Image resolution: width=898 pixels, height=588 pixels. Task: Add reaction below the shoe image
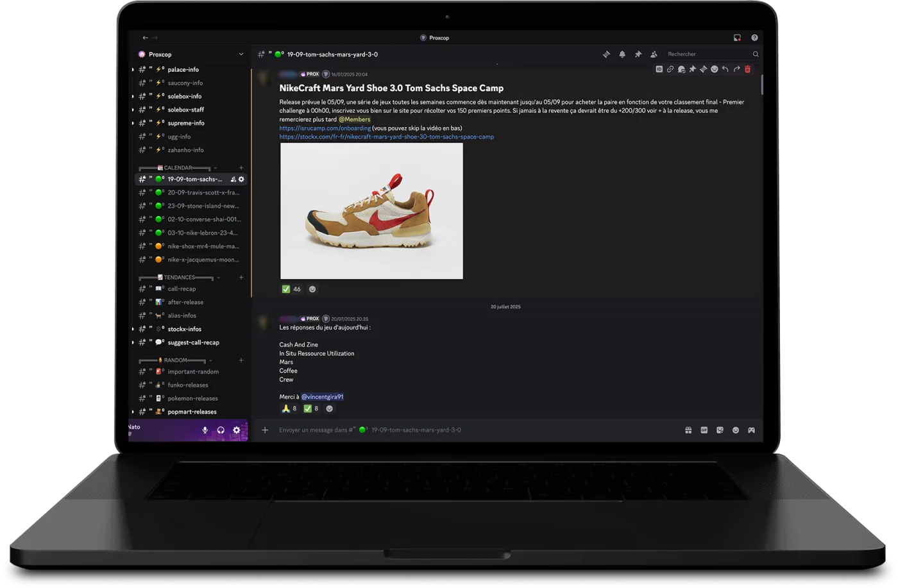point(312,289)
